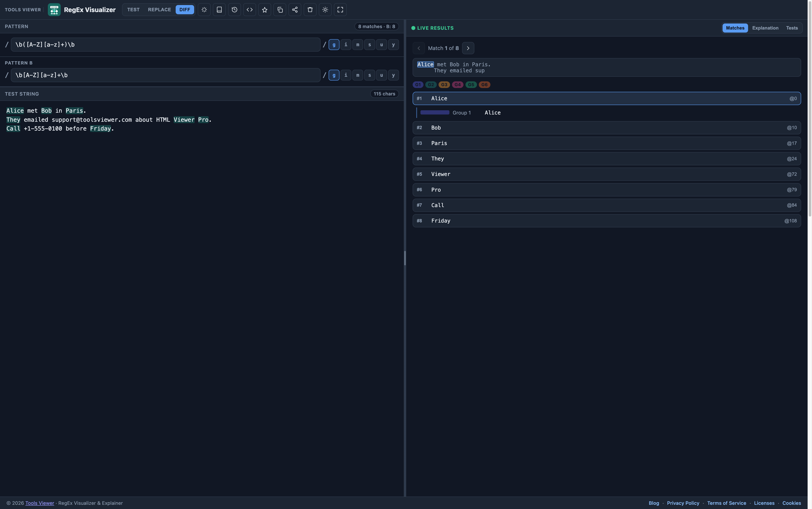The width and height of the screenshot is (812, 509).
Task: Click the share icon
Action: point(295,9)
